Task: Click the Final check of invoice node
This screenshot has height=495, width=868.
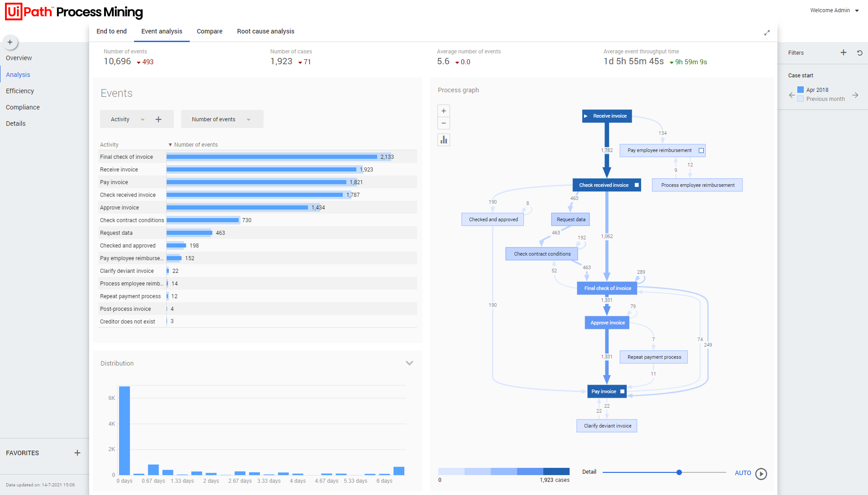Action: coord(607,288)
